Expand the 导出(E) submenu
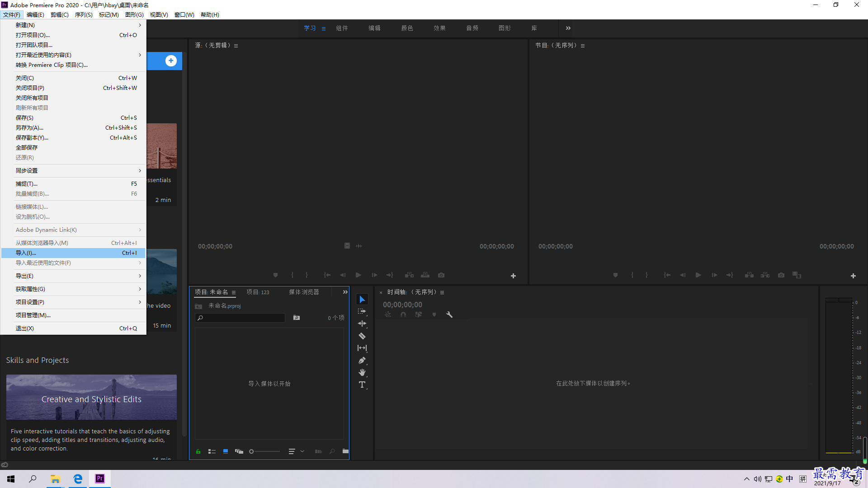The image size is (868, 488). (73, 276)
